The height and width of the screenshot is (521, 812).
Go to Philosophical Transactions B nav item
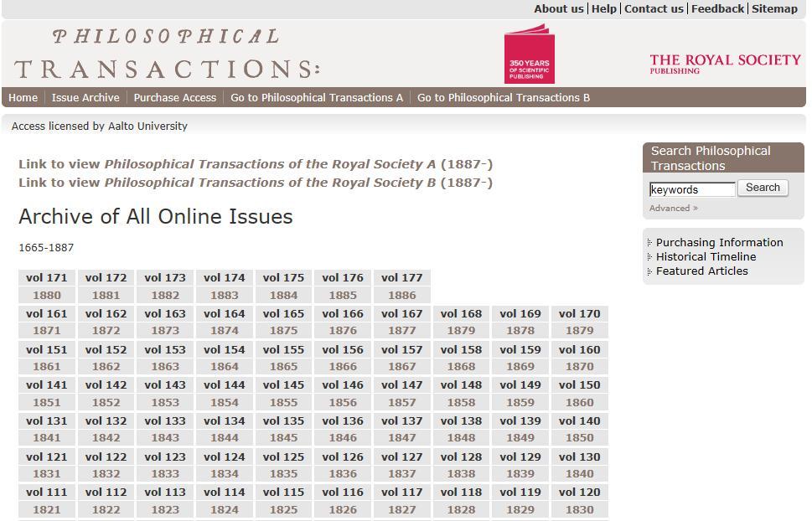[504, 97]
